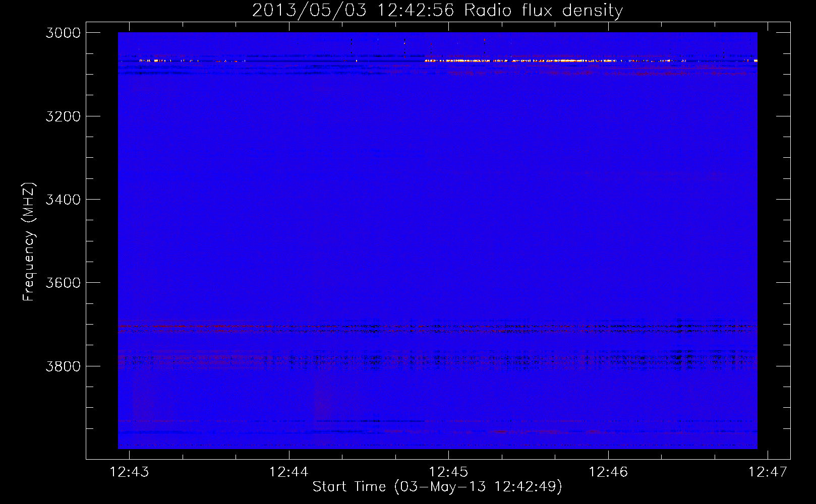Select the 3000 frequency axis label
This screenshot has width=816, height=504.
pyautogui.click(x=63, y=33)
